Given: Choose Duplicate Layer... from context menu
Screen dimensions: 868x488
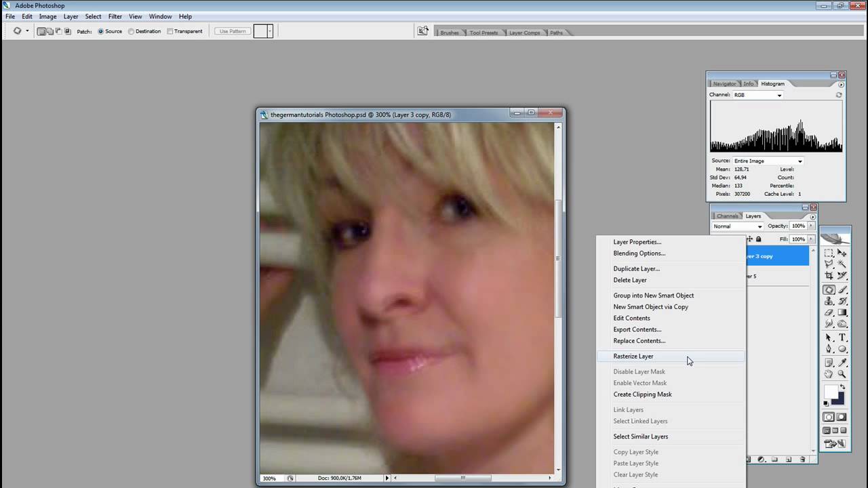Looking at the screenshot, I should (636, 269).
